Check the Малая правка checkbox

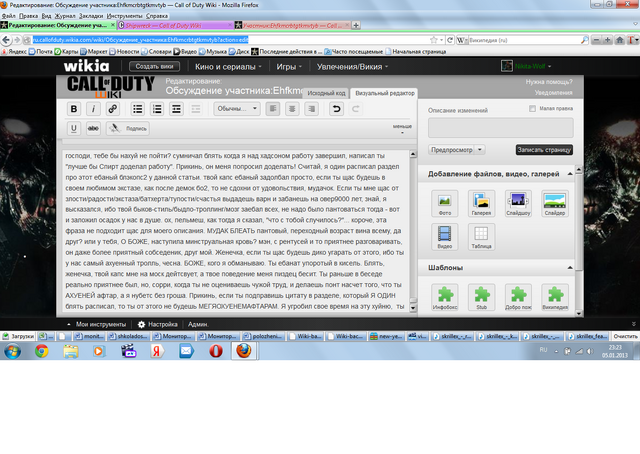coord(532,109)
